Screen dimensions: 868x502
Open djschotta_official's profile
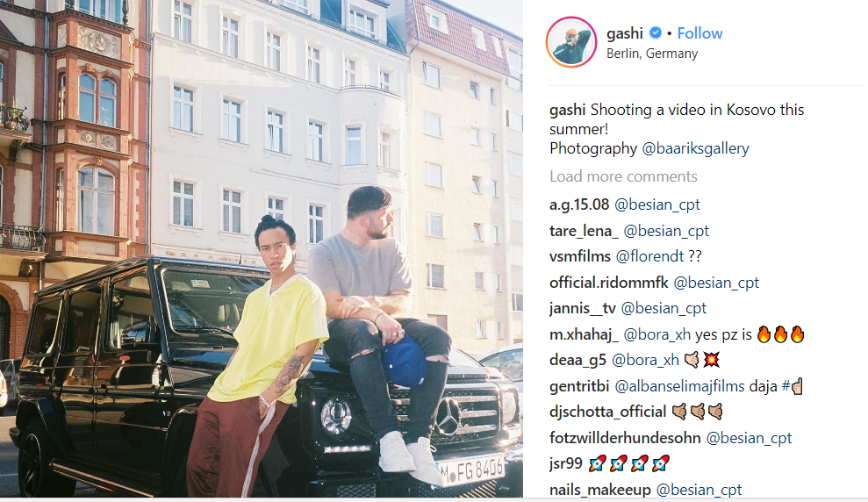tap(608, 412)
